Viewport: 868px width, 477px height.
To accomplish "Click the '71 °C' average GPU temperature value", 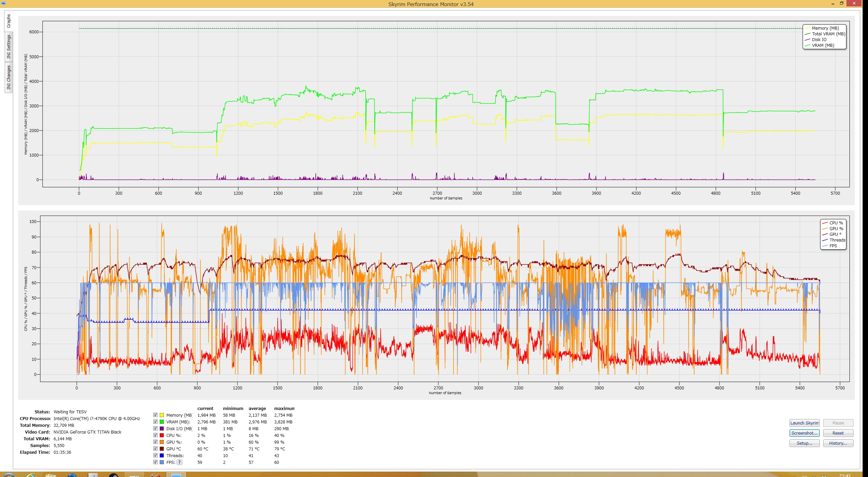I will point(254,449).
